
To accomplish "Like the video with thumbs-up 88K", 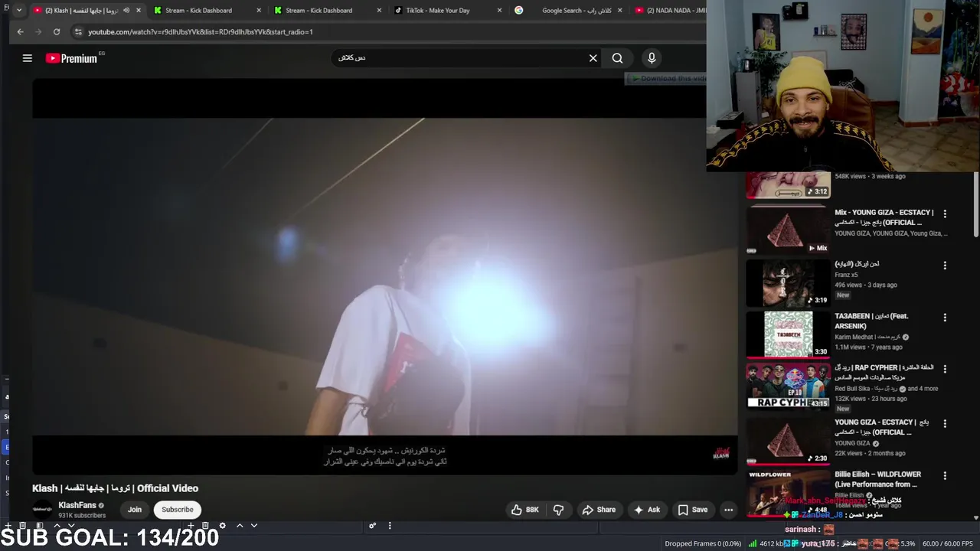I will tap(525, 510).
